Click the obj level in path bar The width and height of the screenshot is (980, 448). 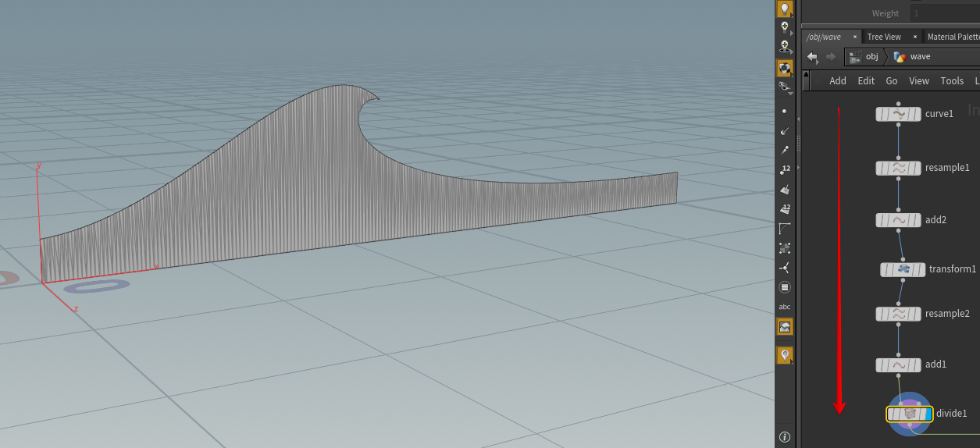(864, 56)
